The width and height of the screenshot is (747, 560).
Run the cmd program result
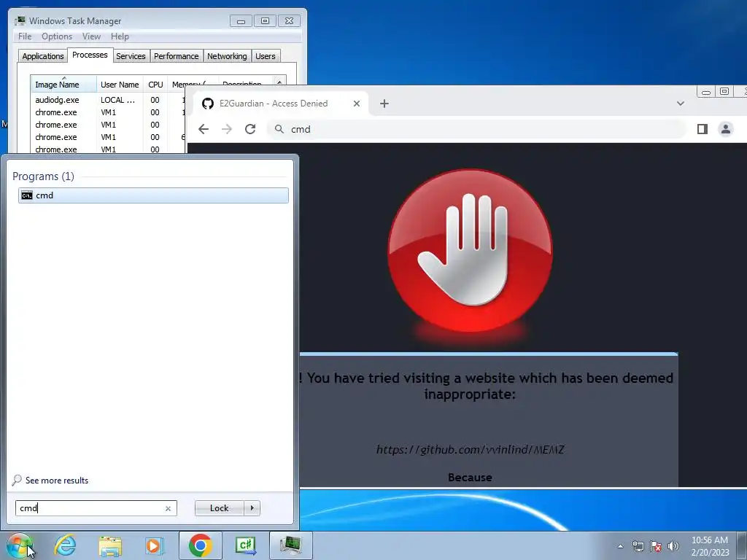(x=153, y=195)
